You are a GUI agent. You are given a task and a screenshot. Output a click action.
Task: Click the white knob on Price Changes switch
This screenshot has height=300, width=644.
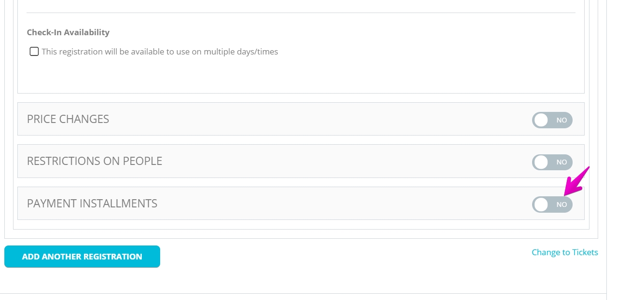click(x=541, y=120)
